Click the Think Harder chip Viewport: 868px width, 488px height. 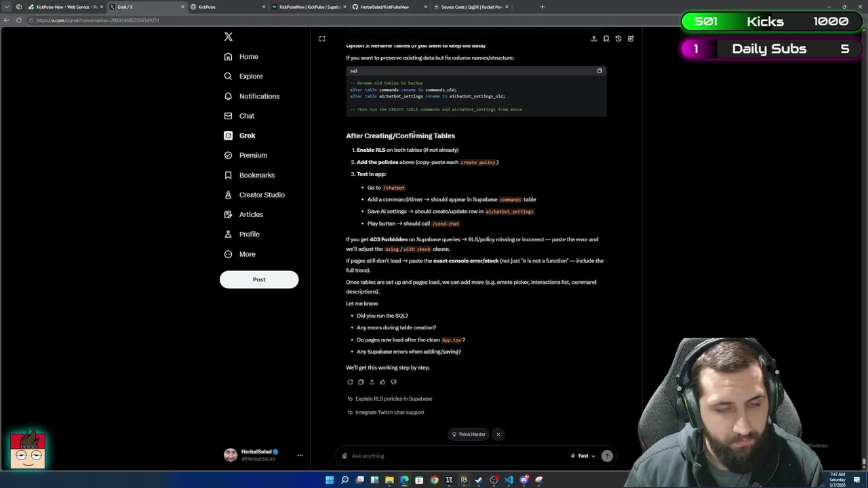pyautogui.click(x=469, y=434)
